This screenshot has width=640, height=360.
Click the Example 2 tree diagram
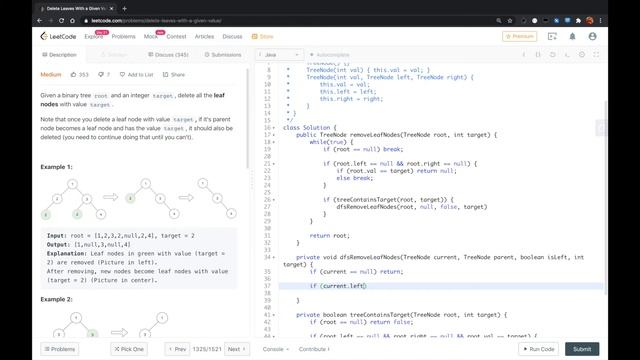110,325
